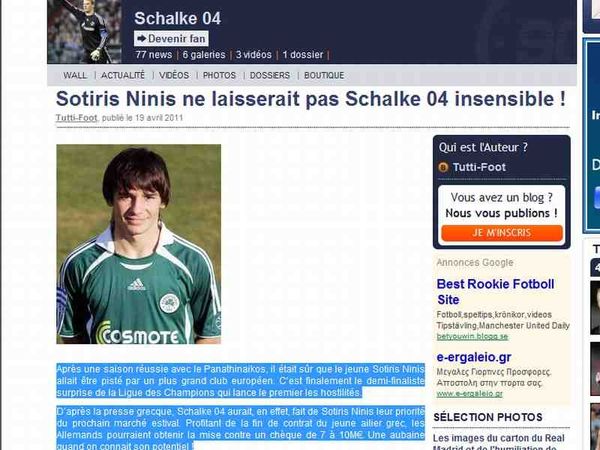The image size is (600, 450).
Task: Open the WALL tab
Action: [75, 75]
